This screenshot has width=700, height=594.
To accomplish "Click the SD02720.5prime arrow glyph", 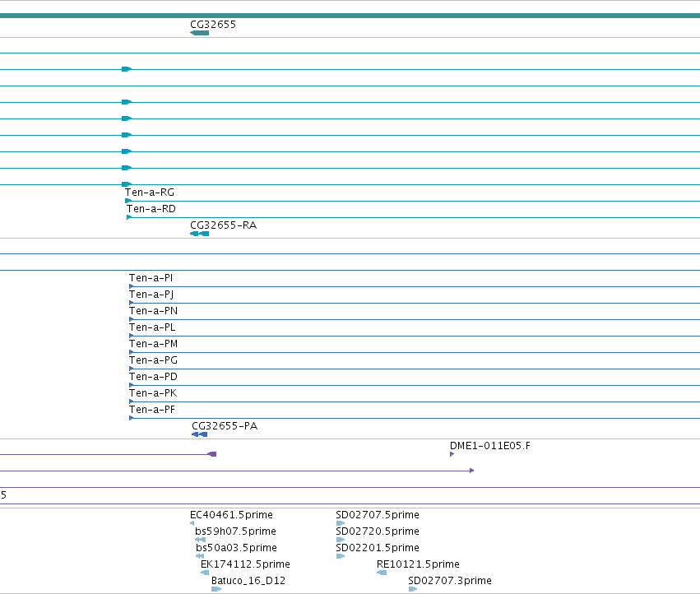I will (341, 540).
